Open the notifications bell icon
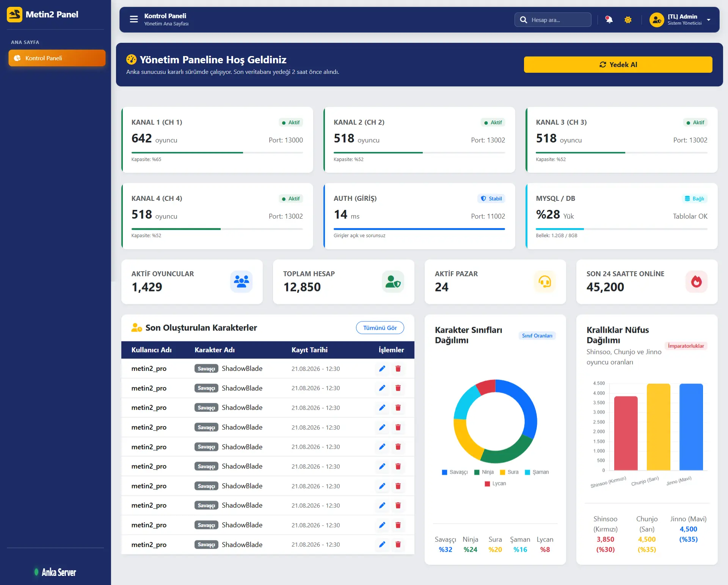Screen dimensions: 728x585 (x=609, y=20)
